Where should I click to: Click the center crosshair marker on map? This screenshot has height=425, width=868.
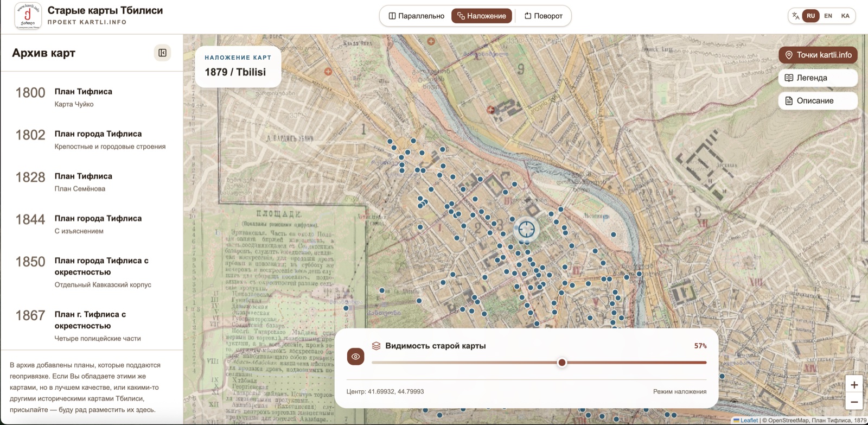tap(526, 229)
